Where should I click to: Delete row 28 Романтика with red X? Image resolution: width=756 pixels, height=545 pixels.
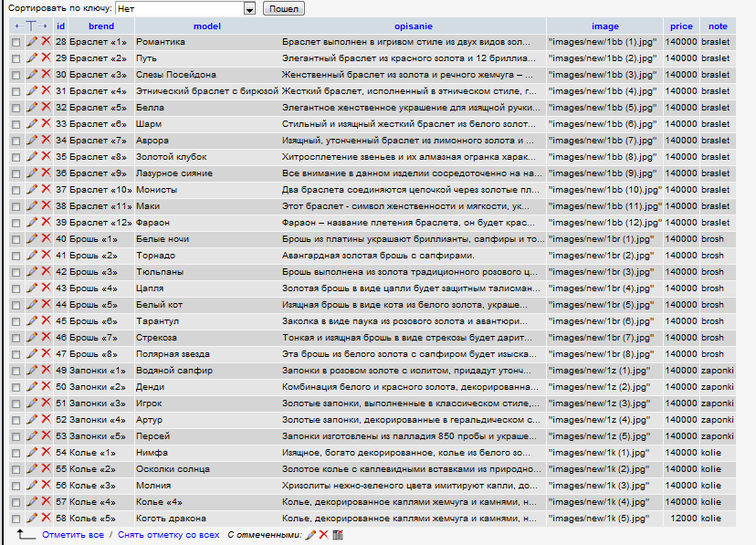(x=46, y=41)
